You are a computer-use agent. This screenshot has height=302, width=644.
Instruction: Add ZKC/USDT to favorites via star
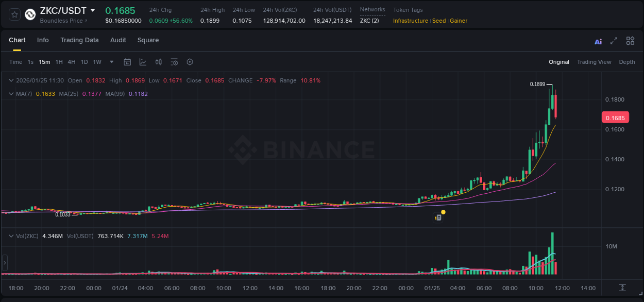click(x=14, y=14)
